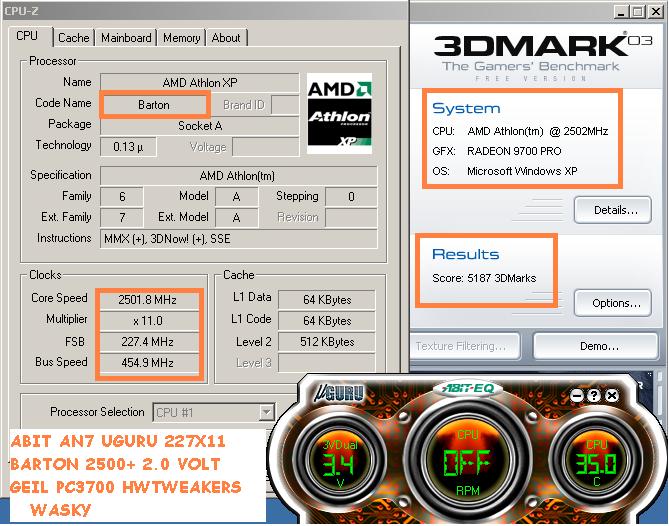669x526 pixels.
Task: Open help on the uGuru panel
Action: pos(594,395)
